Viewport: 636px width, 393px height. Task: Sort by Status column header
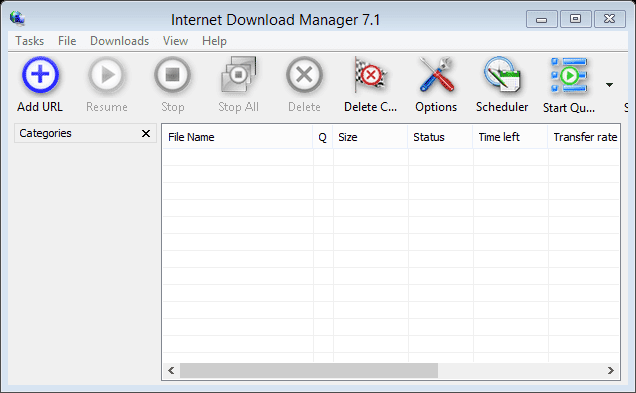440,137
